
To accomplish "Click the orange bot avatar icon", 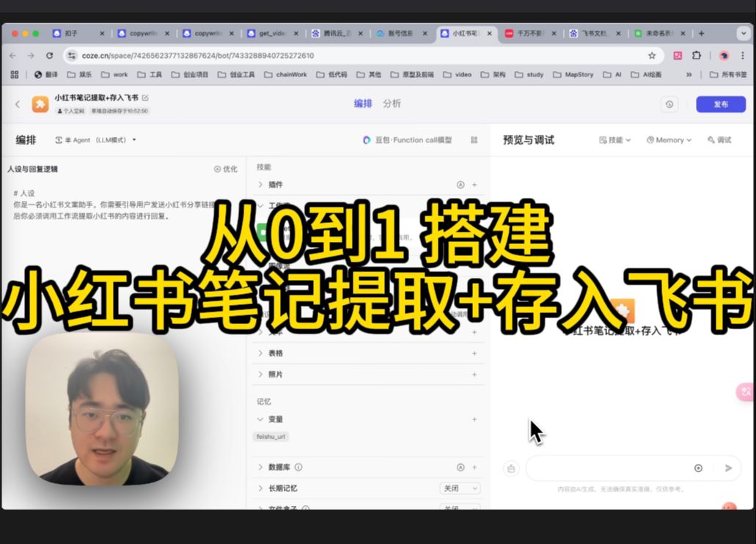I will [40, 103].
